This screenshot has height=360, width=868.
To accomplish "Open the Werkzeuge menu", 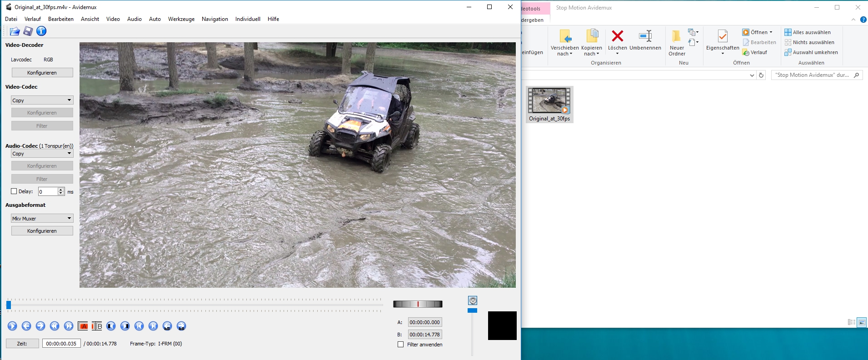I will (181, 19).
